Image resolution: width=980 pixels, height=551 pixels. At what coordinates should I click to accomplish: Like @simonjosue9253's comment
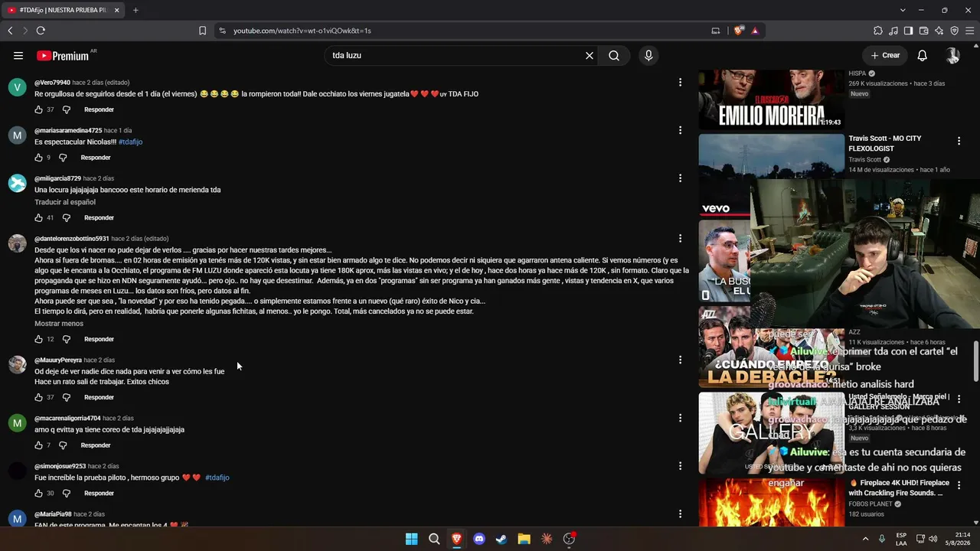click(38, 494)
